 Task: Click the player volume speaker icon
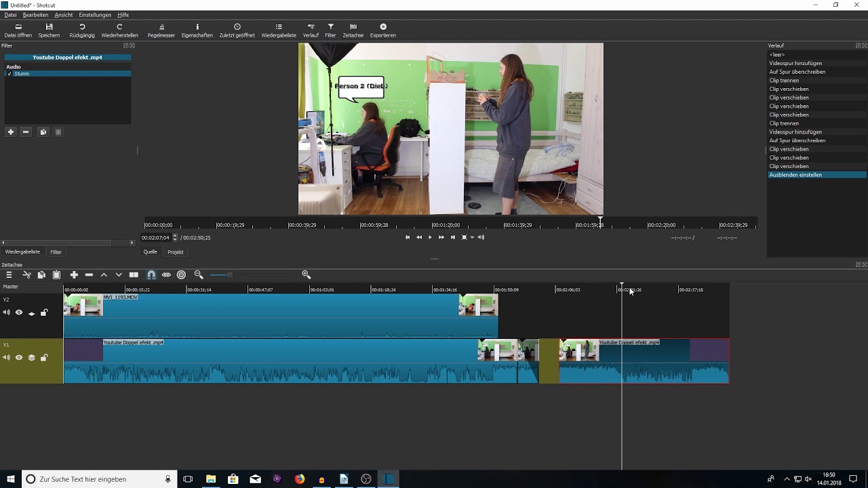(x=481, y=237)
